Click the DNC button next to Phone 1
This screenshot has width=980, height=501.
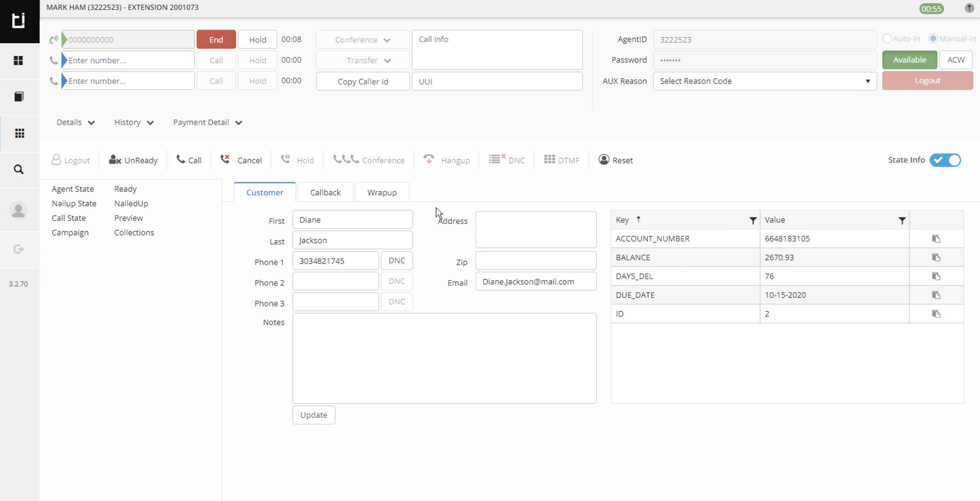tap(396, 260)
